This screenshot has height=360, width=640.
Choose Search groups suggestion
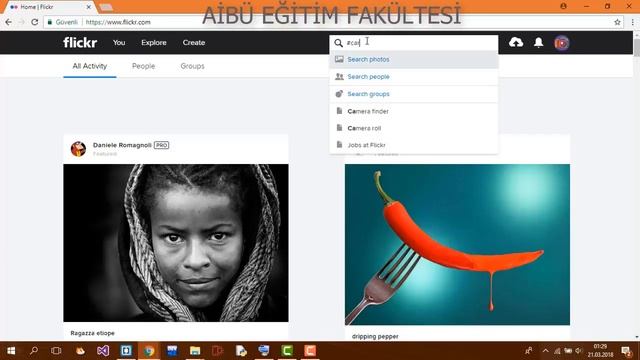click(x=413, y=94)
